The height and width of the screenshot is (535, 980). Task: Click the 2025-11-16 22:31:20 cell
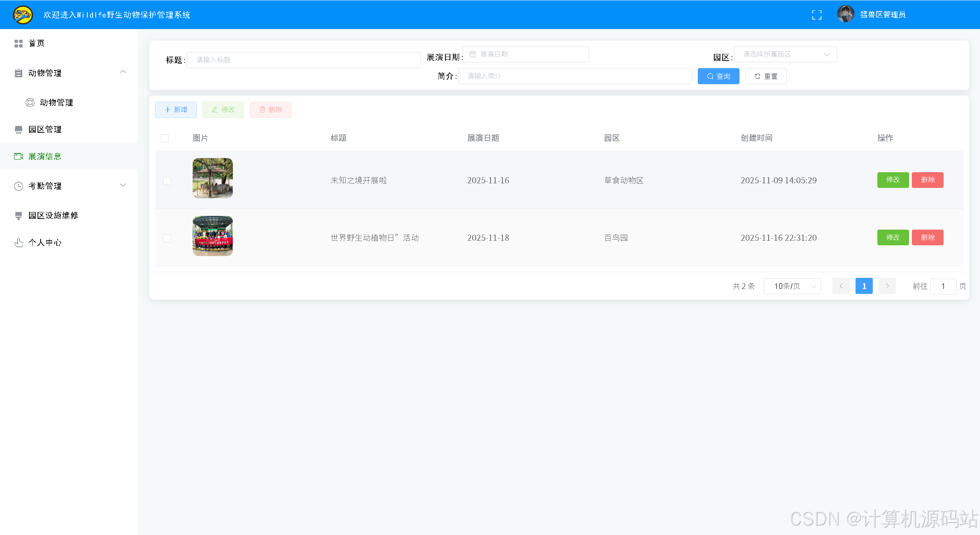779,238
